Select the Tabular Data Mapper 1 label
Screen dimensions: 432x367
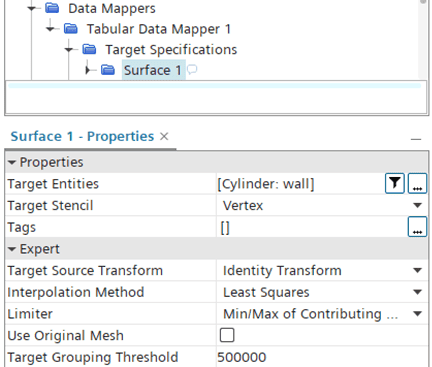(x=159, y=29)
